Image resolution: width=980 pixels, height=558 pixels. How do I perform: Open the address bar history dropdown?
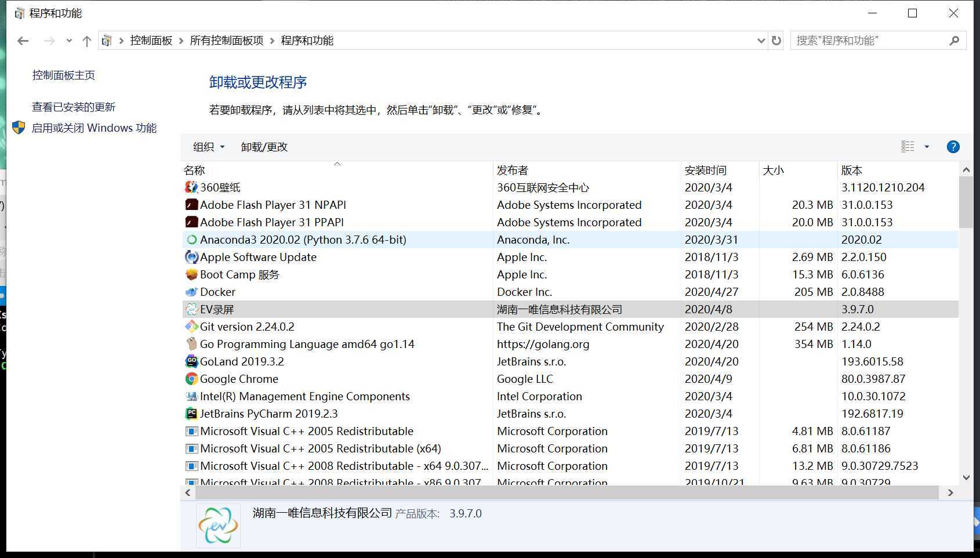click(x=761, y=41)
